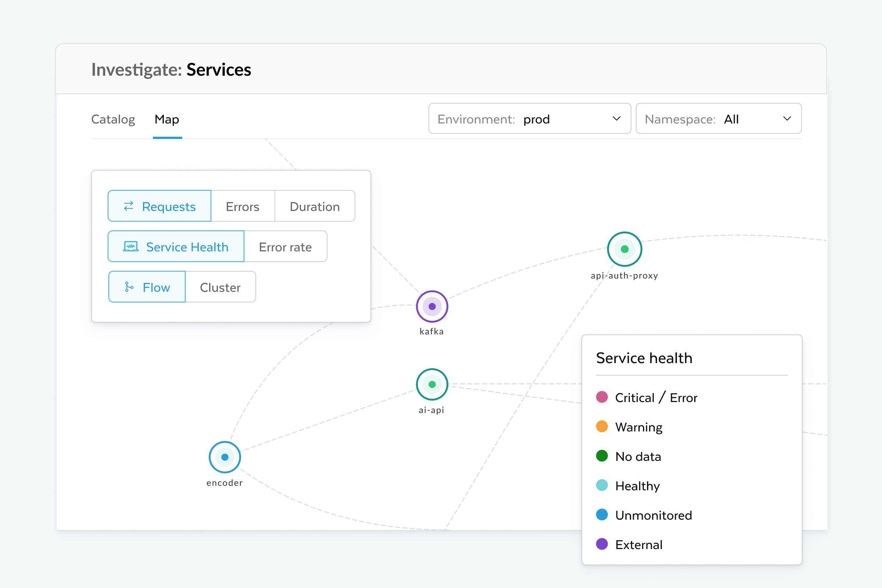
Task: Click the "Critical / Error" legend label
Action: point(656,398)
